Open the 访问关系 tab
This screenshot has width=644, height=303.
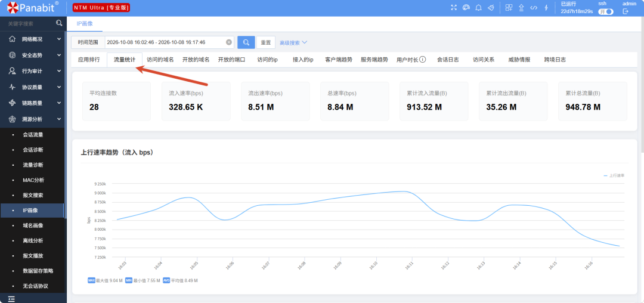point(484,60)
